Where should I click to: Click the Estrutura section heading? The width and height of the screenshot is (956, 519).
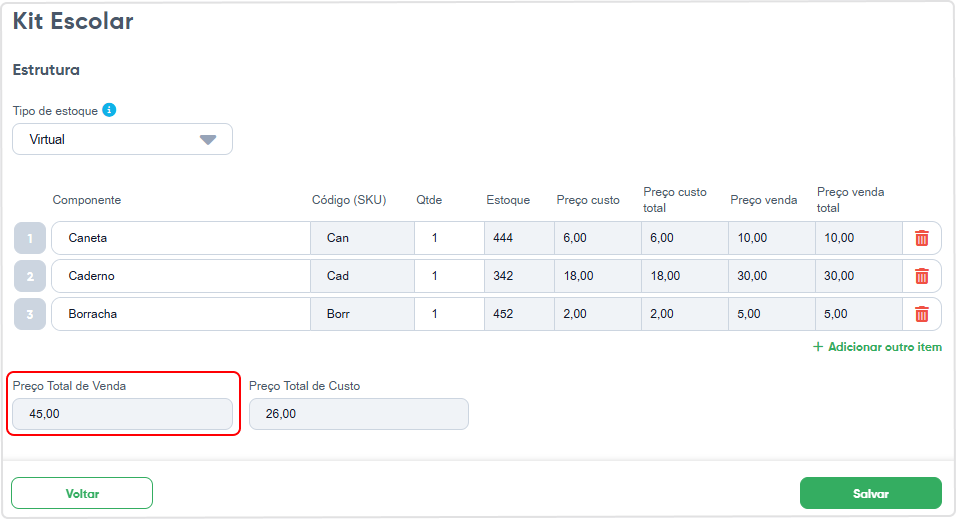[46, 70]
